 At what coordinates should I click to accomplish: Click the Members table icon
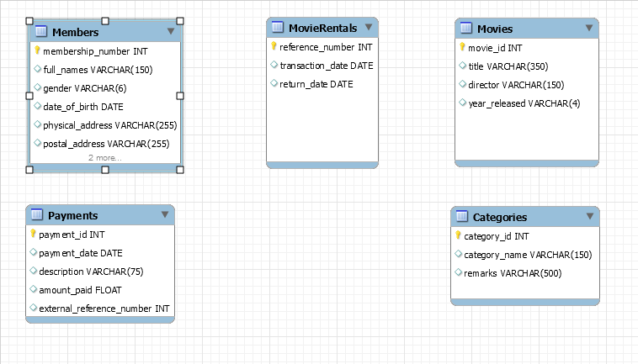point(41,32)
